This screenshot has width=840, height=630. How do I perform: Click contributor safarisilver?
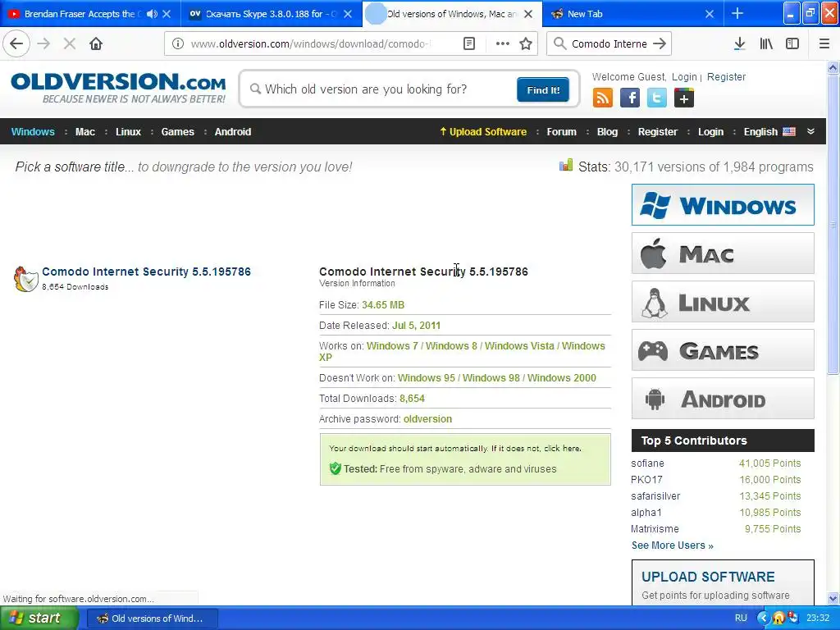655,496
